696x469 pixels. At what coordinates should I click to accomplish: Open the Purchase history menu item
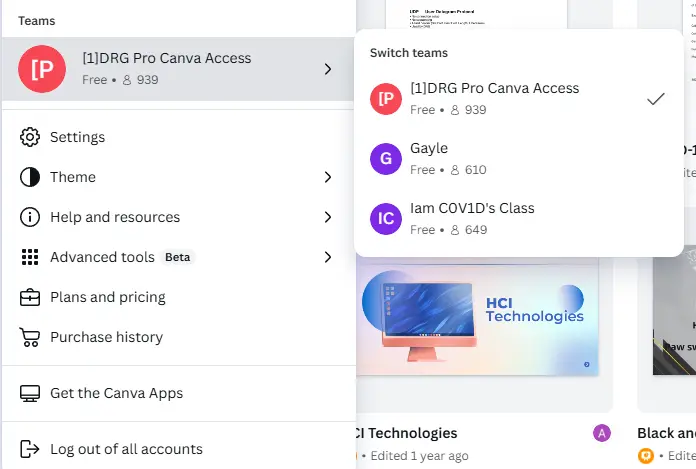pyautogui.click(x=178, y=337)
